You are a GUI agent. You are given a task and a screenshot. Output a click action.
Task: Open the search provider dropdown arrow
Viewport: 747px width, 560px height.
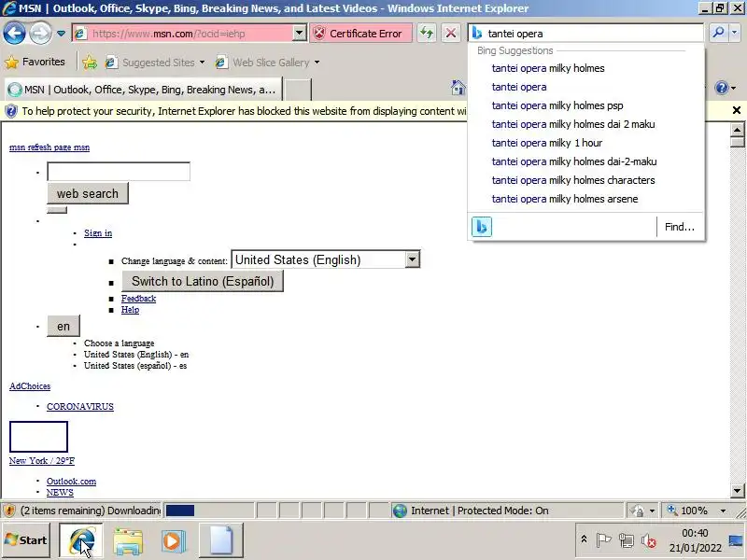pyautogui.click(x=734, y=33)
